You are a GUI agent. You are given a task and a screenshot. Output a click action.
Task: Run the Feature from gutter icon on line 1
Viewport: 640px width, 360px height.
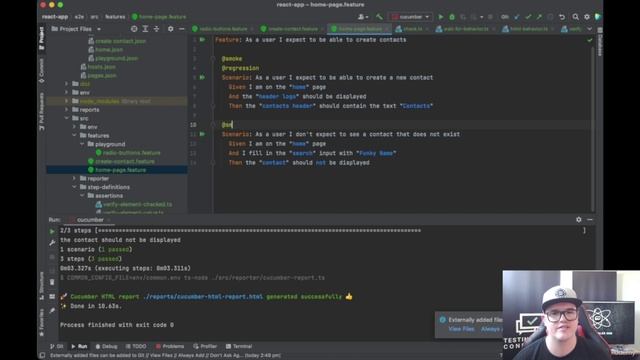coord(202,40)
